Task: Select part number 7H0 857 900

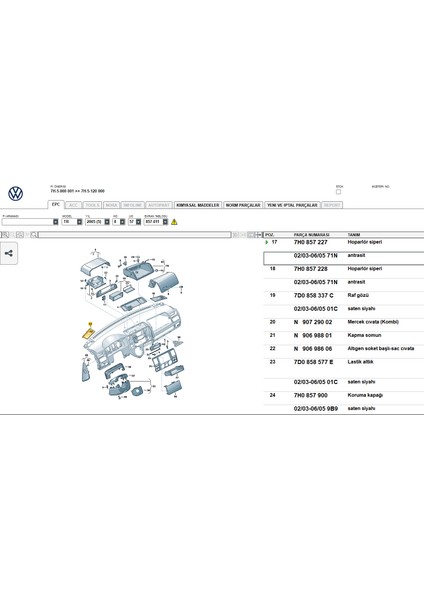Action: pyautogui.click(x=310, y=395)
